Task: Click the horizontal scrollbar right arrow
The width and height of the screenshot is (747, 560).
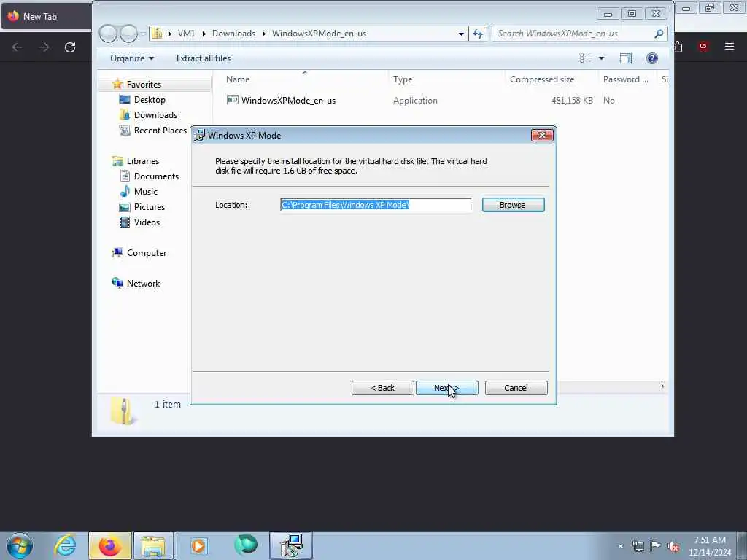Action: coord(662,386)
